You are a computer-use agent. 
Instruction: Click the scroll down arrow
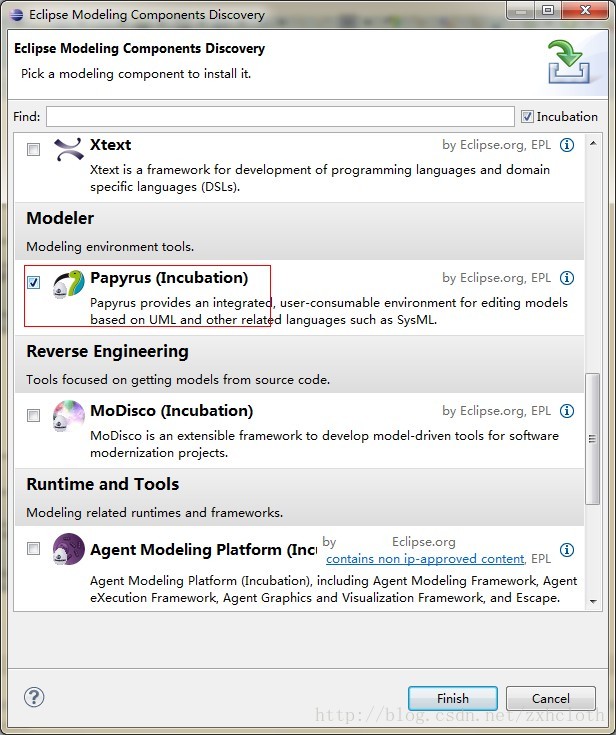[593, 601]
